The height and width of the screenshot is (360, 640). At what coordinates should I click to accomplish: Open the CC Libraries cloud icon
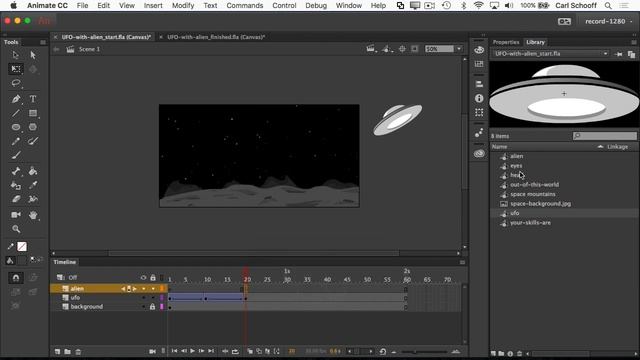pyautogui.click(x=479, y=153)
